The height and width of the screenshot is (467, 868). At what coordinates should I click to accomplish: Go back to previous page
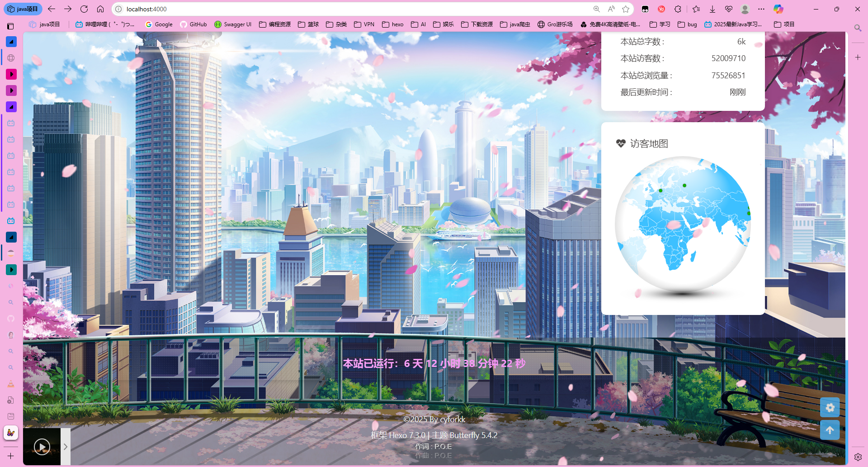pos(52,9)
